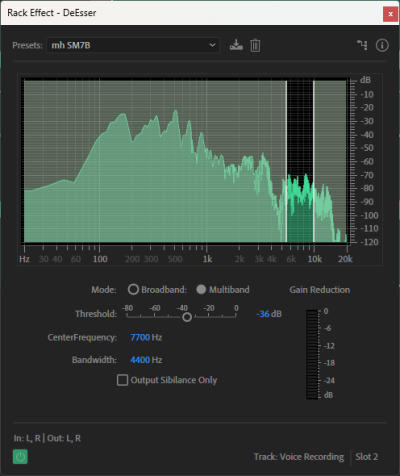Open the Presets dropdown list

click(133, 45)
